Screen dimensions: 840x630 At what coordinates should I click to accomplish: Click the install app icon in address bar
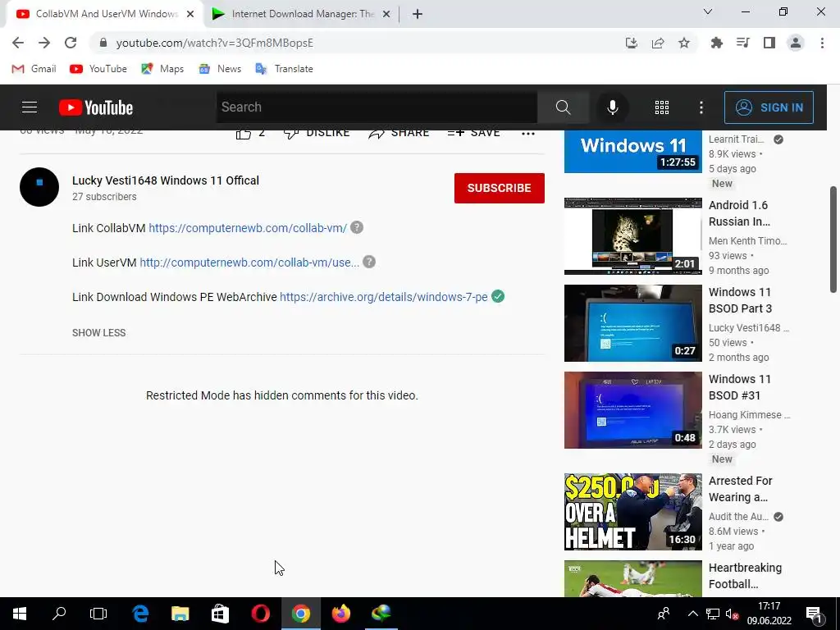tap(632, 43)
